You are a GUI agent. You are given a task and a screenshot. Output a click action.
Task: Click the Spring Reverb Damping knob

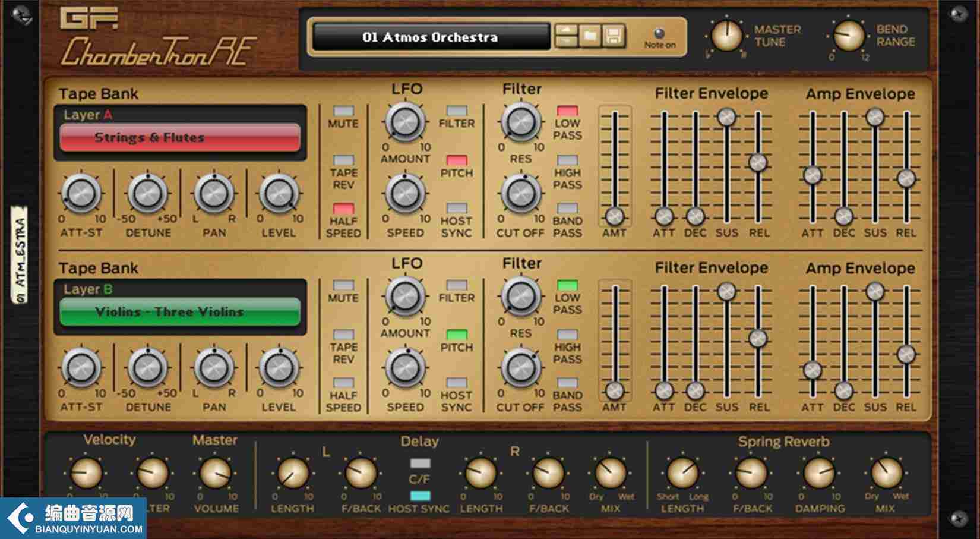point(820,474)
